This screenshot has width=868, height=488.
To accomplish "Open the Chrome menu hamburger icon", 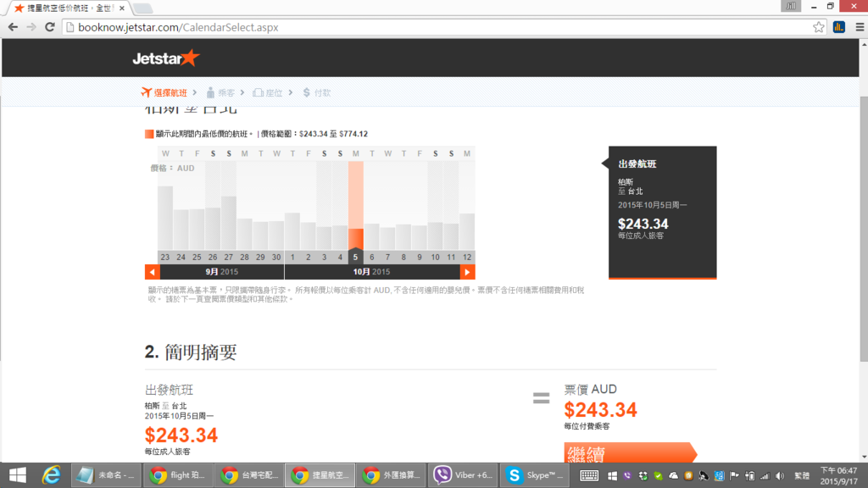I will point(860,27).
